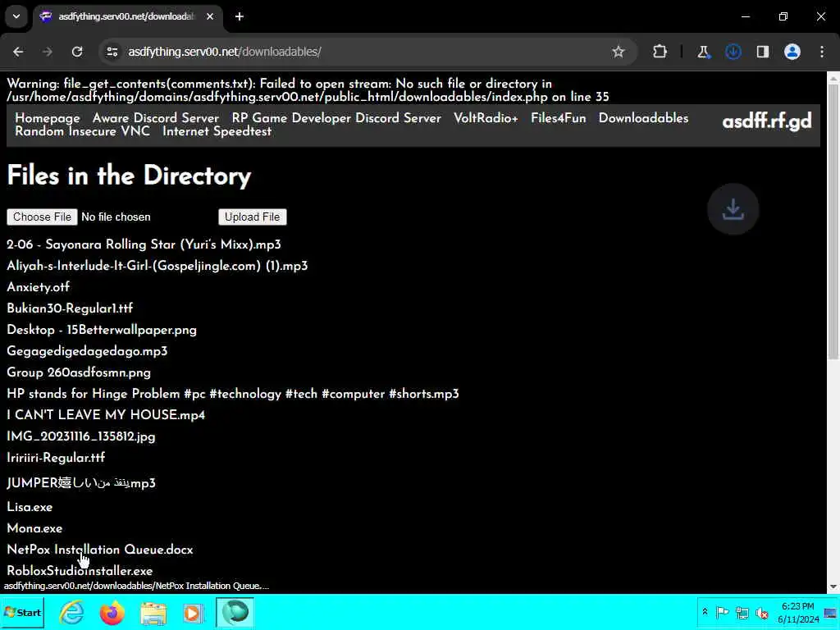Launch Firefox from the taskbar

pyautogui.click(x=112, y=612)
